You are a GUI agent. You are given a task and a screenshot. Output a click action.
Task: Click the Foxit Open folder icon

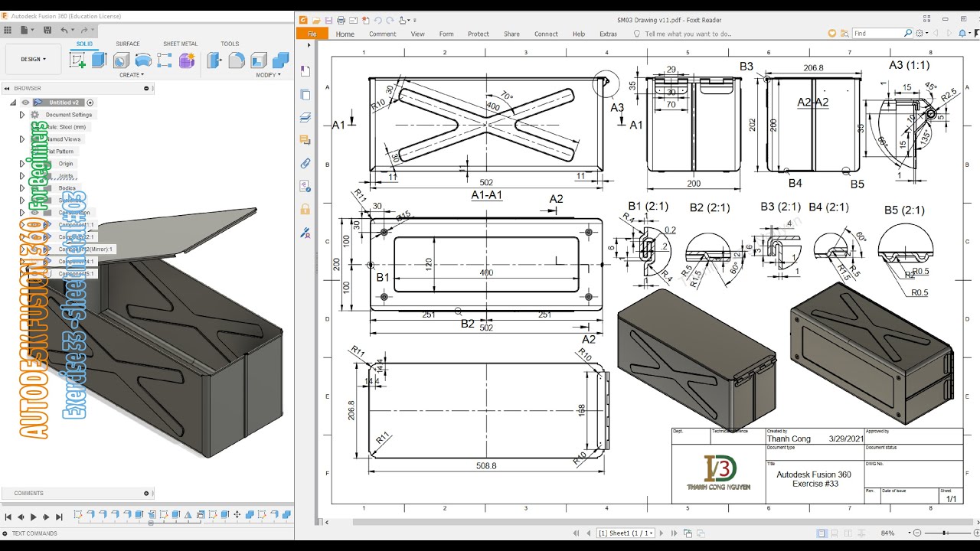316,21
